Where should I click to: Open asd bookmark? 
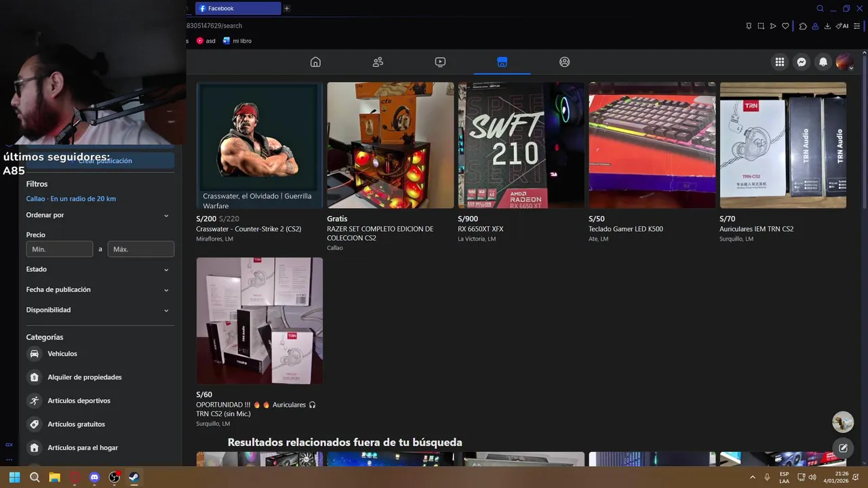(x=206, y=41)
